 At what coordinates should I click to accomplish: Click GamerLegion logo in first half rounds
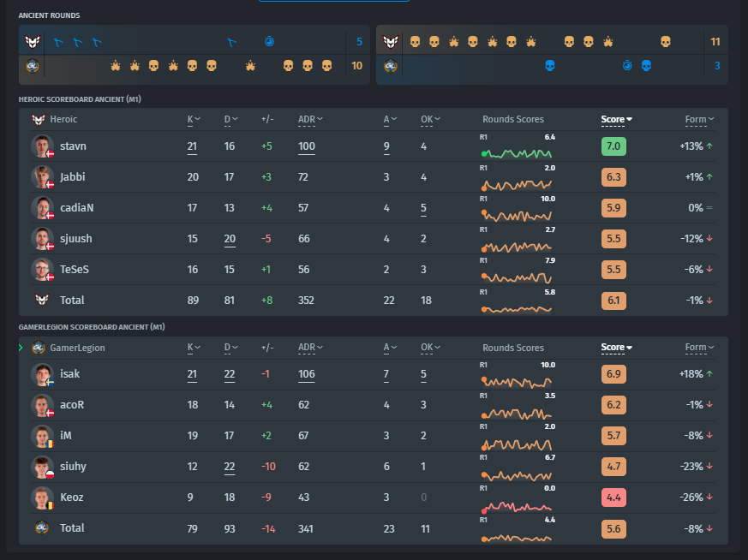(x=33, y=66)
